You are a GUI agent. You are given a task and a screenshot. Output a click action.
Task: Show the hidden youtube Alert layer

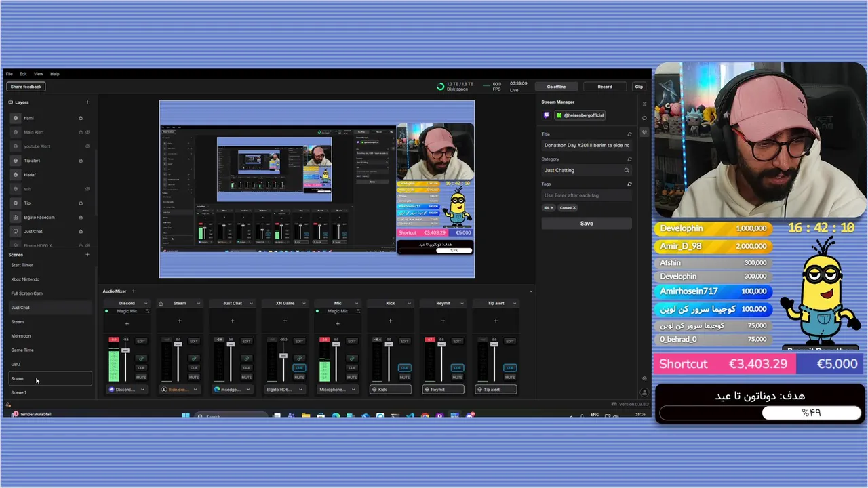coord(87,146)
